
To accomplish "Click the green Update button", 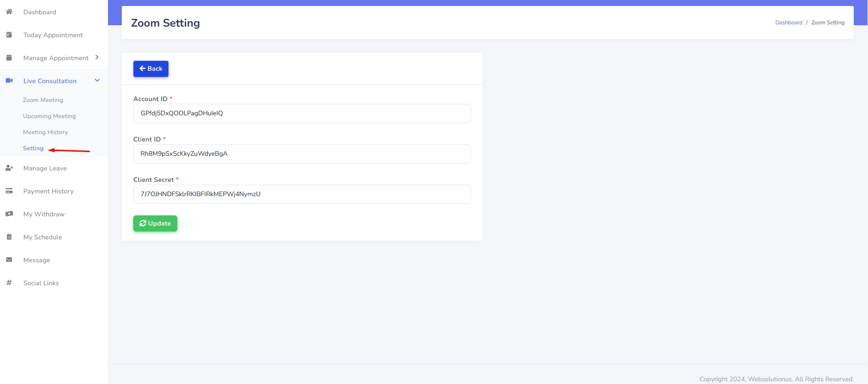I will [155, 223].
